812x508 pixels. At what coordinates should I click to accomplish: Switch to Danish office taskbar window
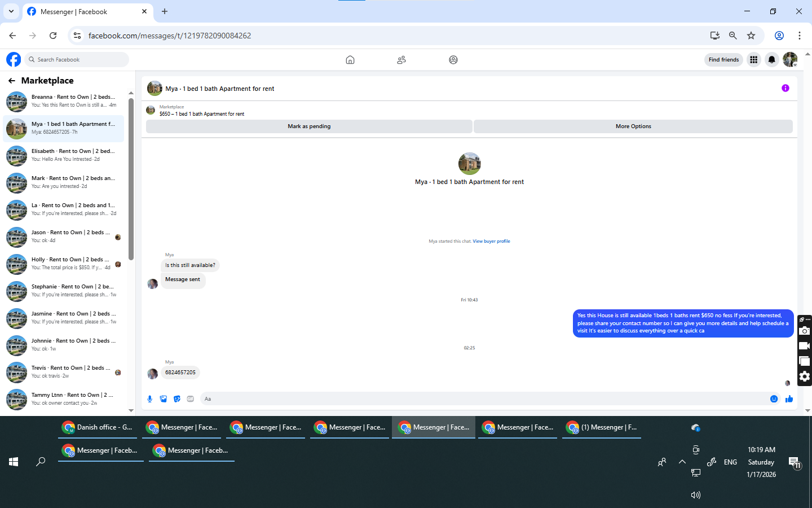click(98, 427)
